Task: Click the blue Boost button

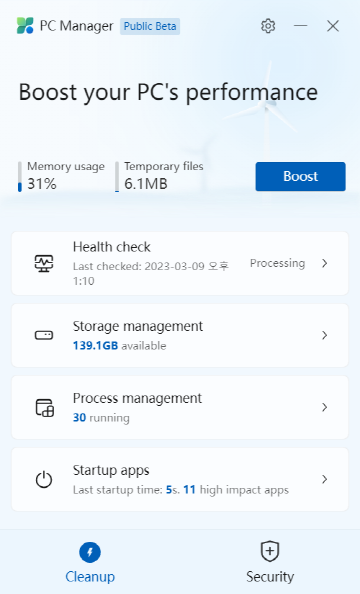Action: click(x=301, y=177)
